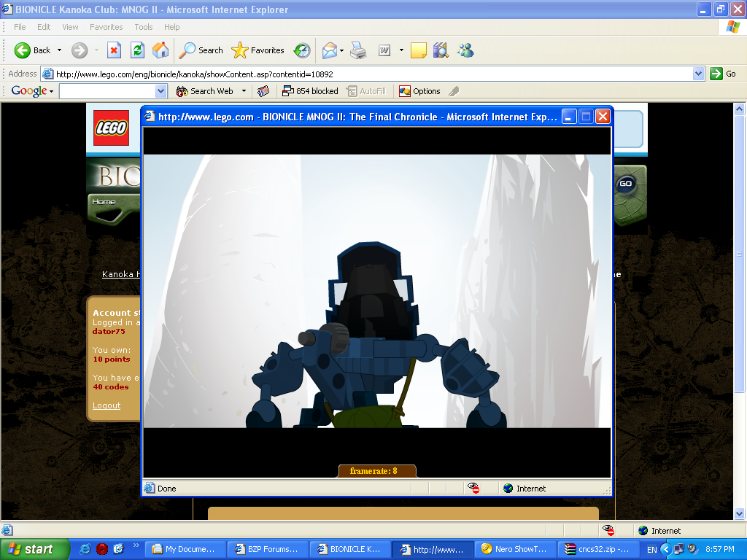Click the framerate: 8 label

click(373, 471)
